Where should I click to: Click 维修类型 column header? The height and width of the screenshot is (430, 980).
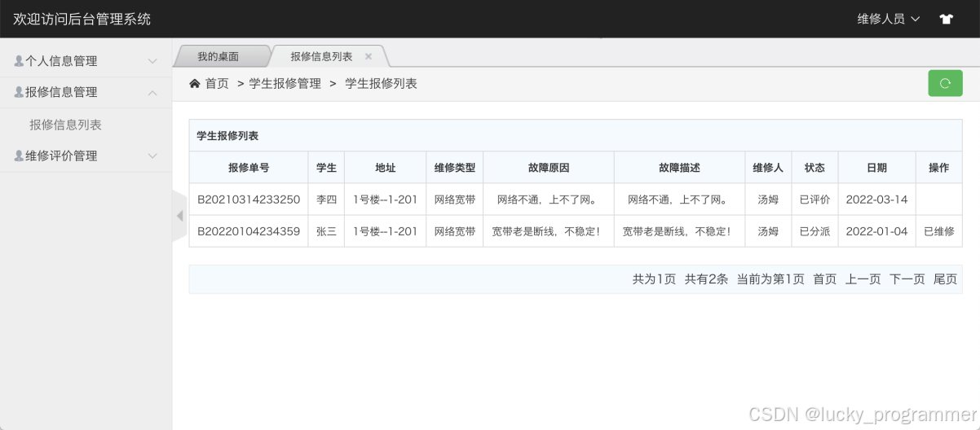tap(454, 168)
